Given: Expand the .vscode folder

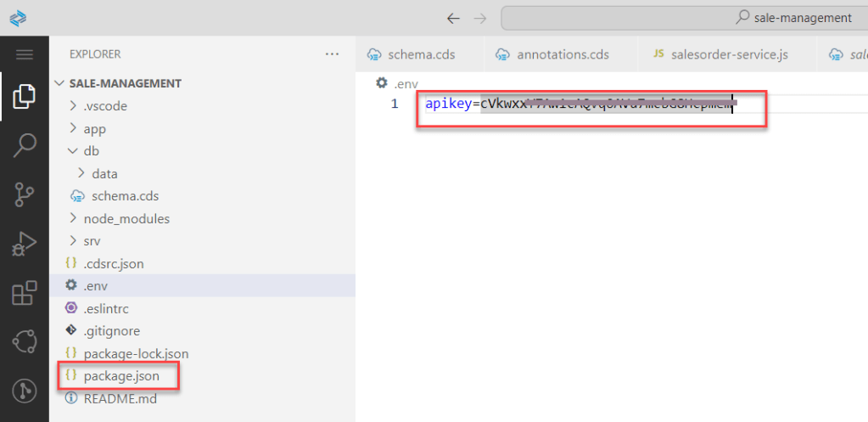Looking at the screenshot, I should (x=105, y=106).
